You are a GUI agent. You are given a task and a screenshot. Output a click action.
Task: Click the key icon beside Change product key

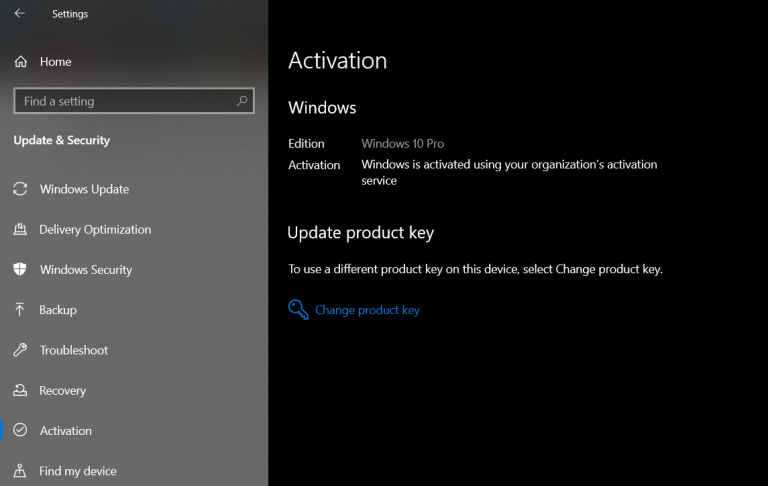pos(298,310)
